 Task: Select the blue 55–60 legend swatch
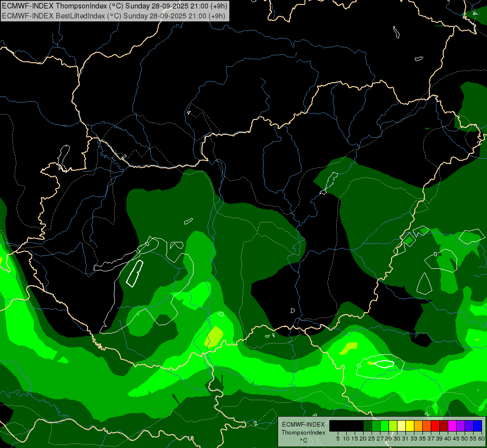pyautogui.click(x=478, y=426)
